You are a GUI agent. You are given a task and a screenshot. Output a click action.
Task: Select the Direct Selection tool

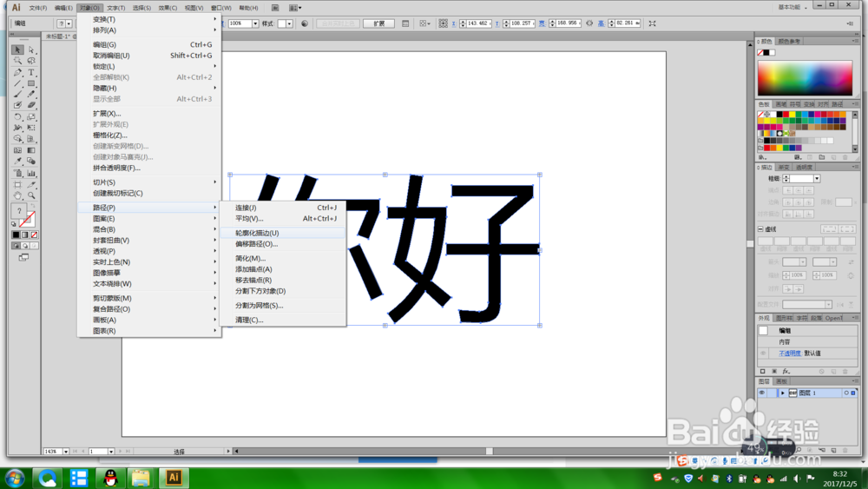(31, 50)
